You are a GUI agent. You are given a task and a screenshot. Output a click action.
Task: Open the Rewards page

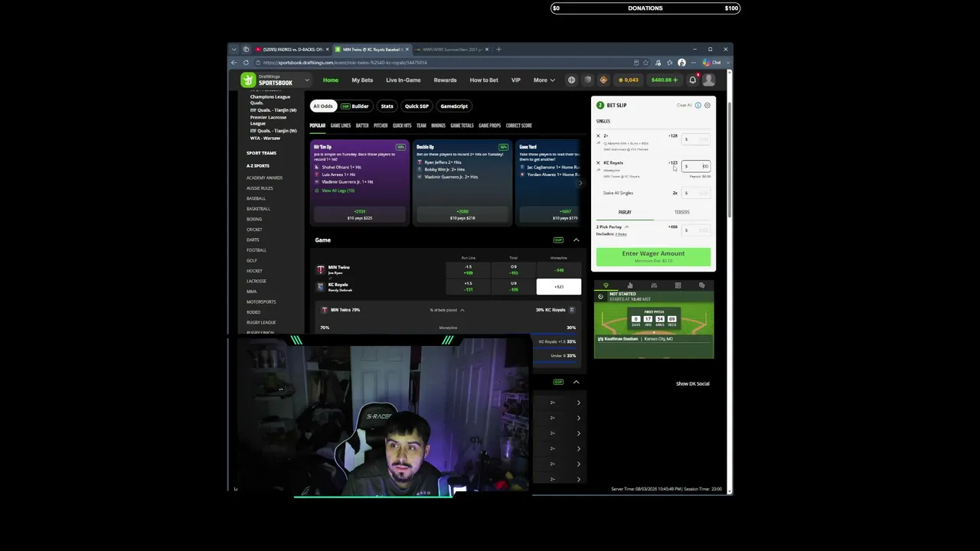click(x=445, y=80)
